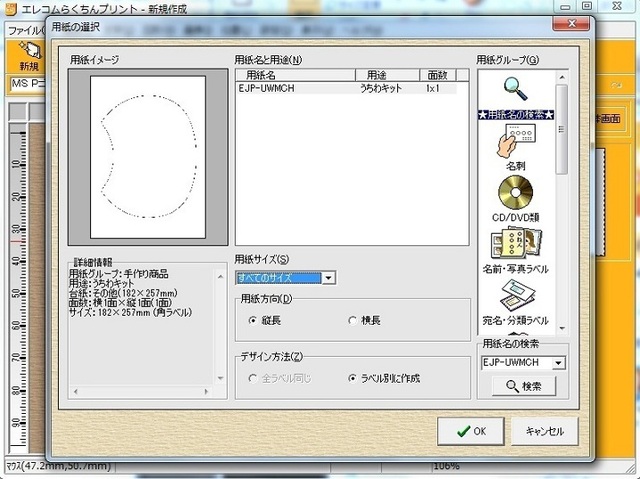Screen dimensions: 640x479
Task: Minimize the main らくちんプリント window
Action: pos(565,6)
